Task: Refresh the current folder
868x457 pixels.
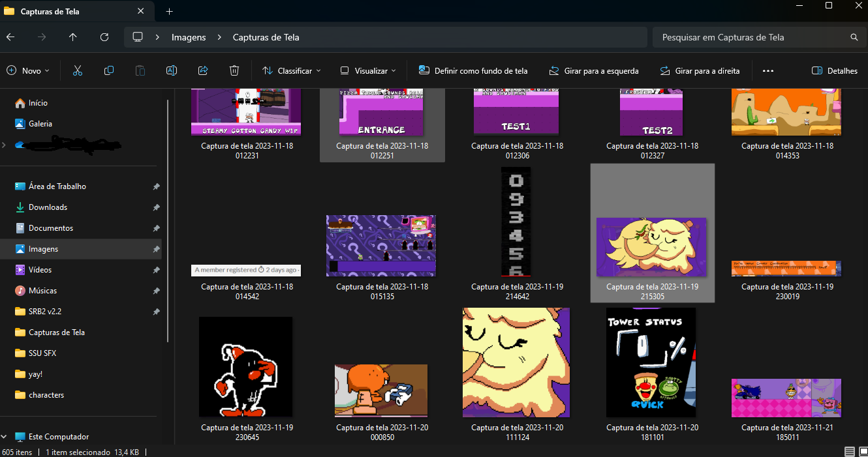Action: click(x=104, y=37)
